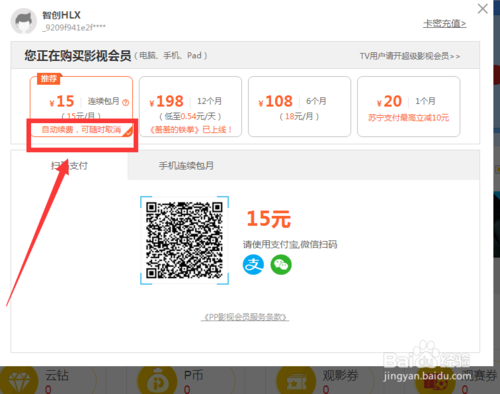Click the user avatar of 智创HLX
500x394 pixels.
pos(24,21)
